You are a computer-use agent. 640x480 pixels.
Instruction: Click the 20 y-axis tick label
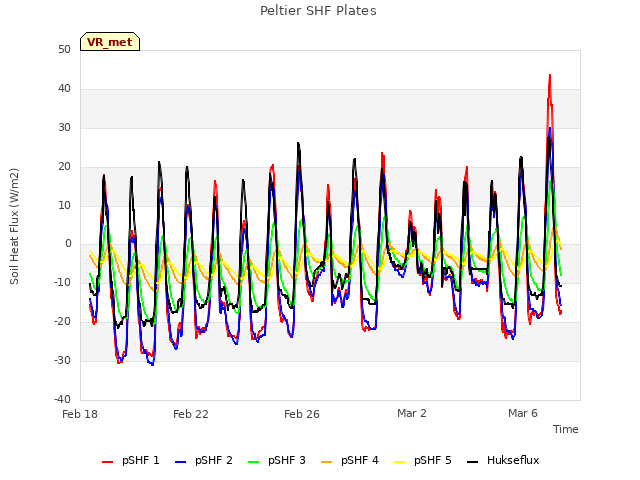(x=64, y=167)
